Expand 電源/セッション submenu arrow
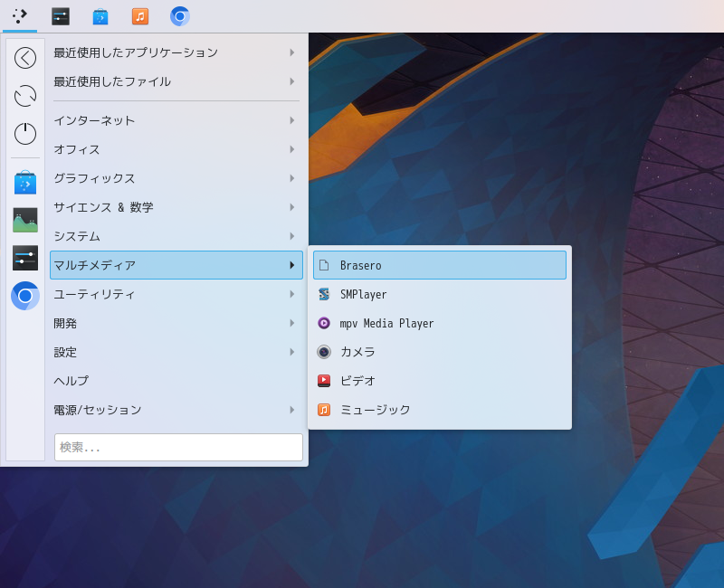The width and height of the screenshot is (724, 588). coord(291,410)
